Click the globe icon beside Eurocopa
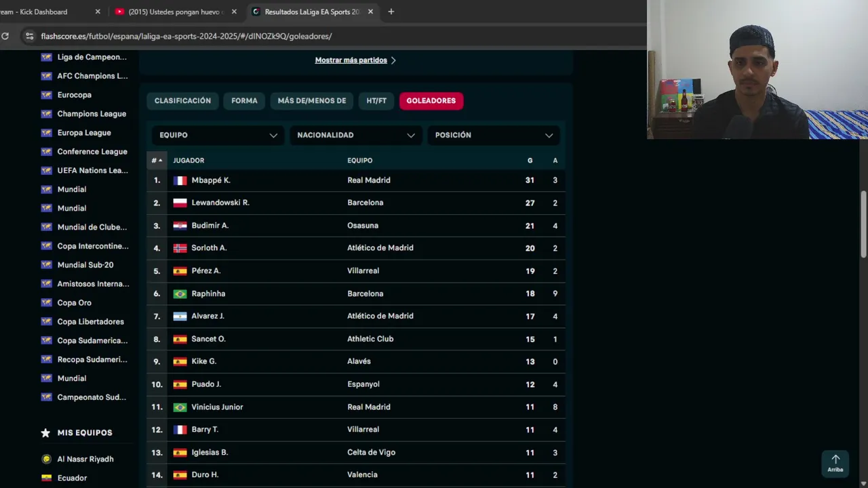Image resolution: width=868 pixels, height=488 pixels. pyautogui.click(x=46, y=95)
